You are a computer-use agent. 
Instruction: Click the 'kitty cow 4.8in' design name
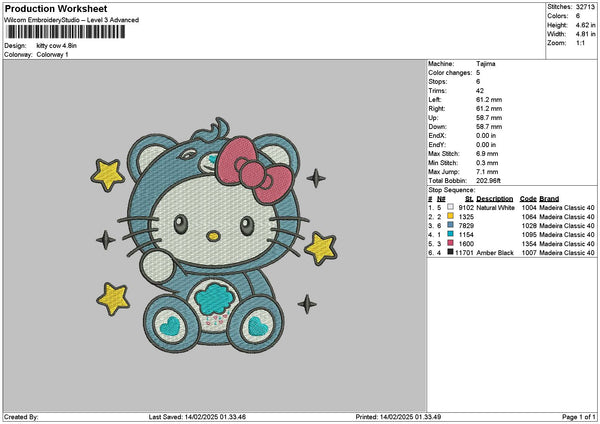(x=57, y=46)
